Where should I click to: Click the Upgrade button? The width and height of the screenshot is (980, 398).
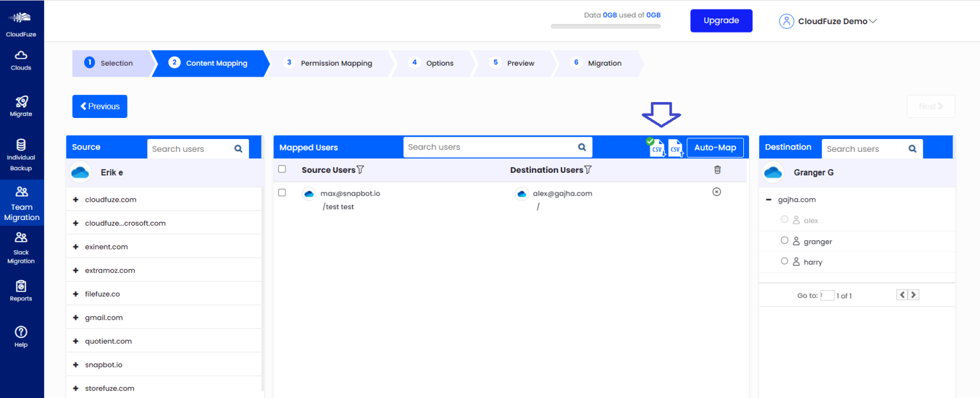721,20
